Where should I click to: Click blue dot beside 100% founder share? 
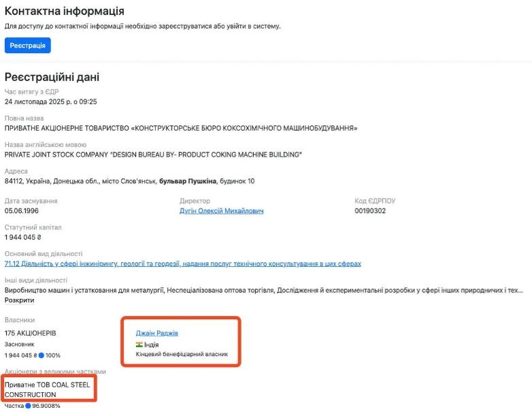coord(41,355)
